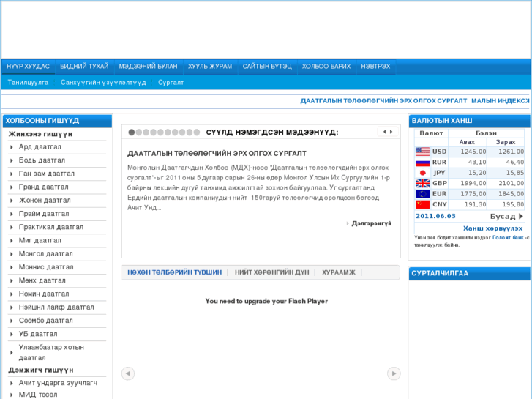Open МИД төсөл member link
Viewport: 532px width, 399px height.
pyautogui.click(x=38, y=395)
